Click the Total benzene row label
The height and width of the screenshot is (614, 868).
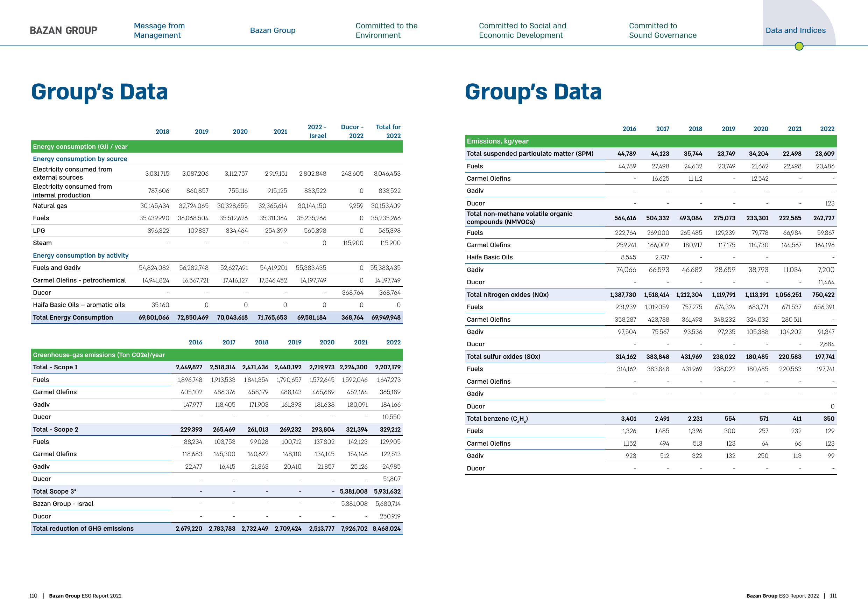click(497, 419)
